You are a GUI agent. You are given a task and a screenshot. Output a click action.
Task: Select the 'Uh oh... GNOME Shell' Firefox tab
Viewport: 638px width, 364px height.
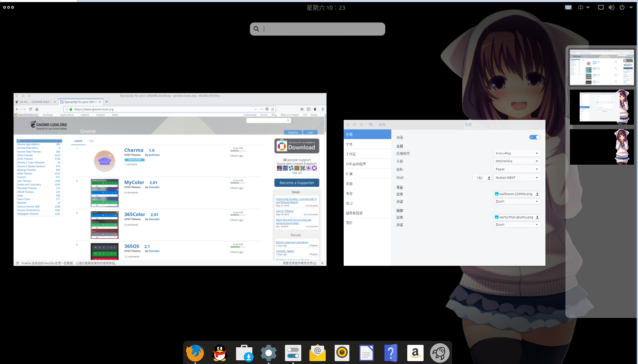pos(36,102)
